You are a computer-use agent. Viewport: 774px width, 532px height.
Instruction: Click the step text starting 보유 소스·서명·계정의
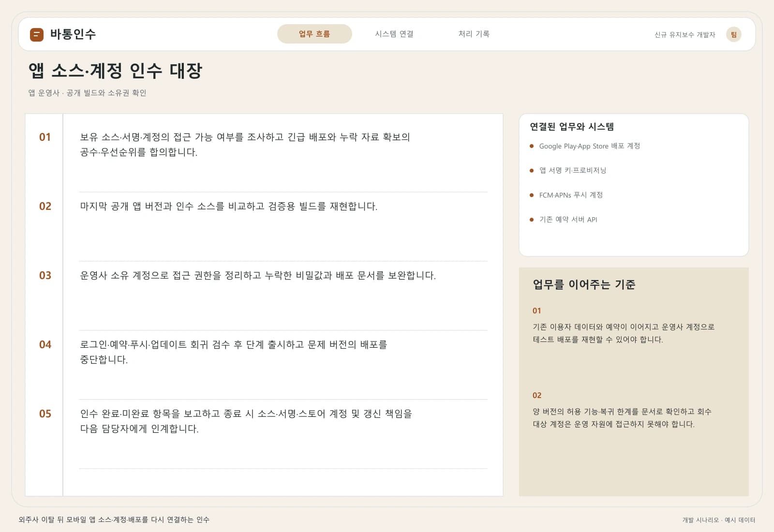click(x=245, y=145)
